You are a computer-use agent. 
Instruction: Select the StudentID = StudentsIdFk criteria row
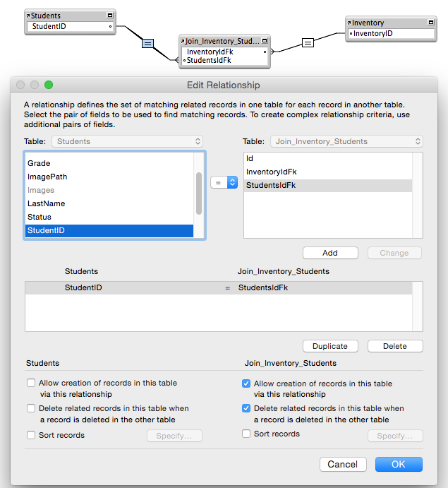[219, 287]
